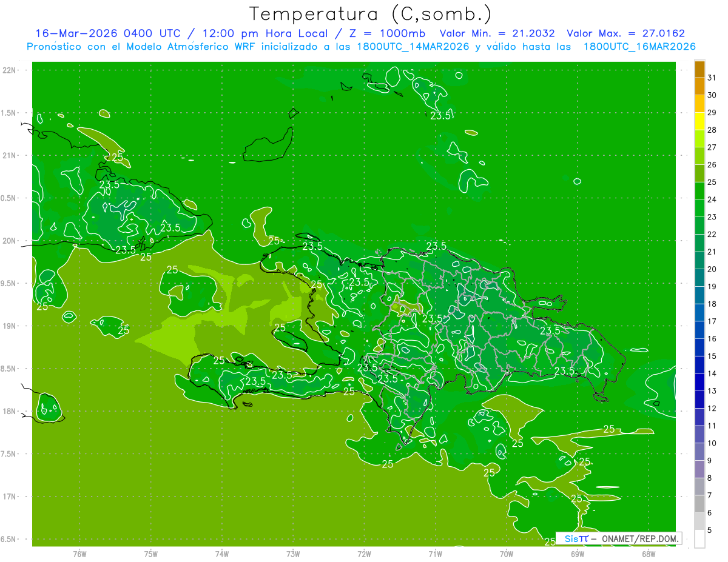Click the legend value "15" on the colorbar
The height and width of the screenshot is (562, 728).
click(712, 356)
